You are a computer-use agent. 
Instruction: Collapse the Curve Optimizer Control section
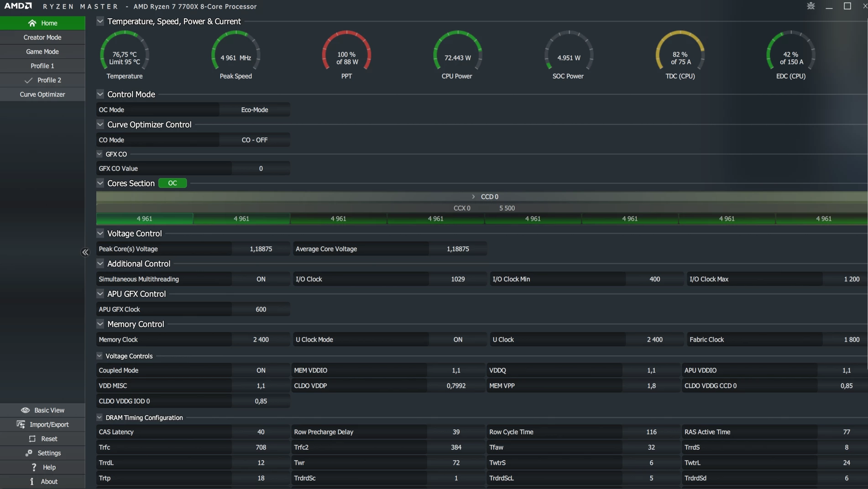(100, 124)
